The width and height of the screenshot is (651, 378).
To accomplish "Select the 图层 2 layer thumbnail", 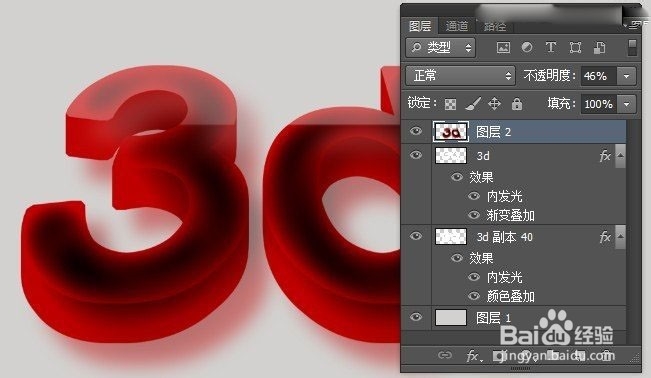I will pyautogui.click(x=451, y=132).
